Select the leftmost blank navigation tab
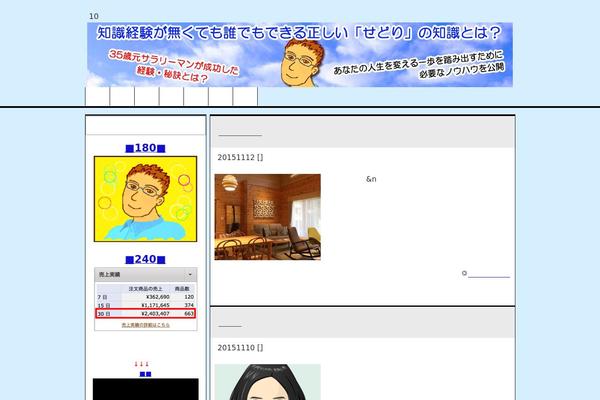The image size is (600, 400). [x=97, y=96]
